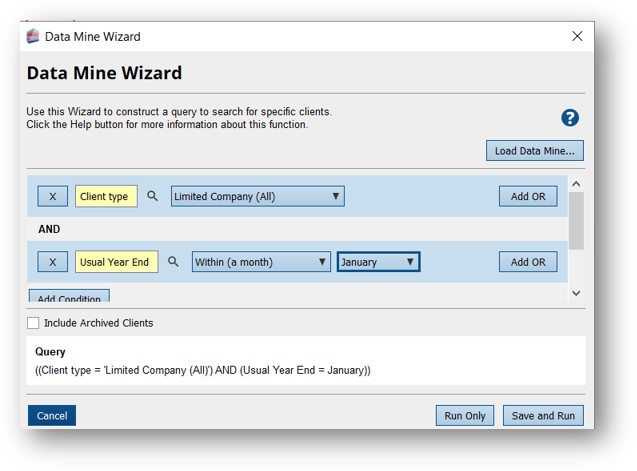The width and height of the screenshot is (637, 471).
Task: Add OR to the Usual Year End row
Action: pos(528,262)
